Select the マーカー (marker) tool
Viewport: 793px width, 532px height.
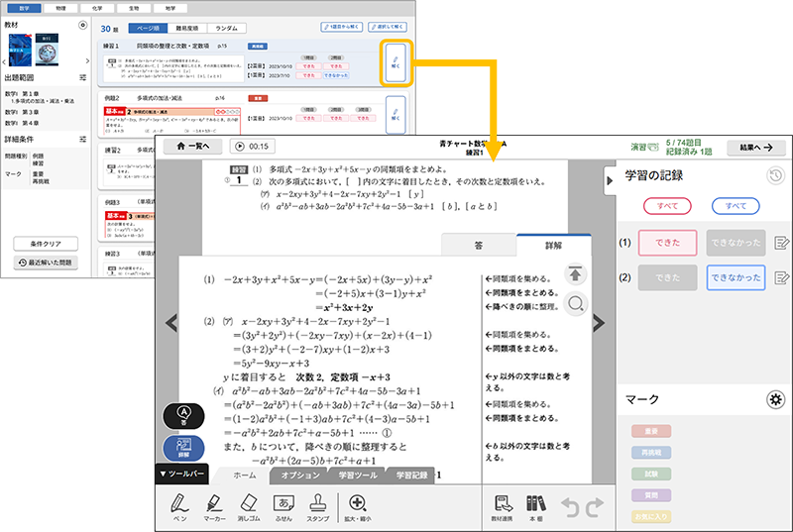215,505
